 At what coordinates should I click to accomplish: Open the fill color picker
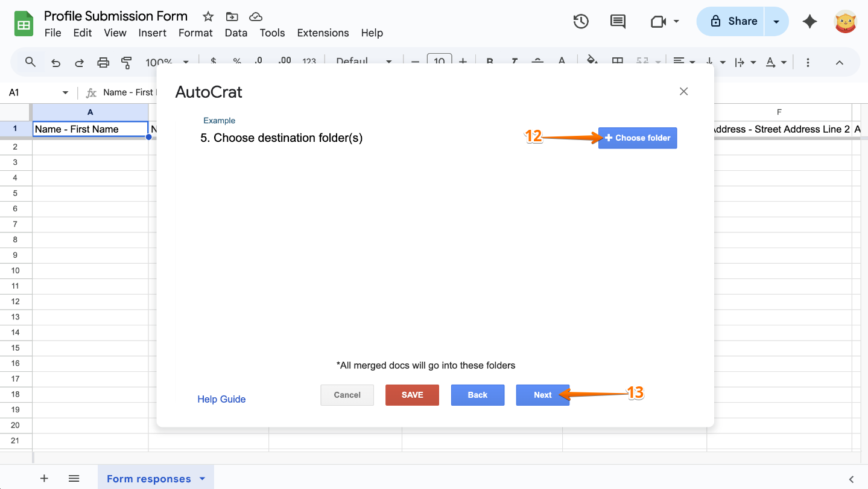coord(592,62)
